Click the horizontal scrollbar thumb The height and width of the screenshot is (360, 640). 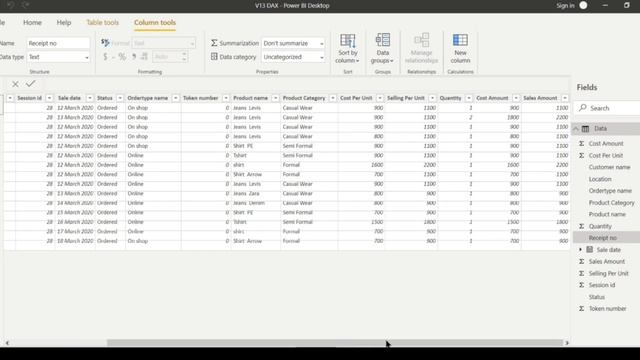click(x=335, y=343)
